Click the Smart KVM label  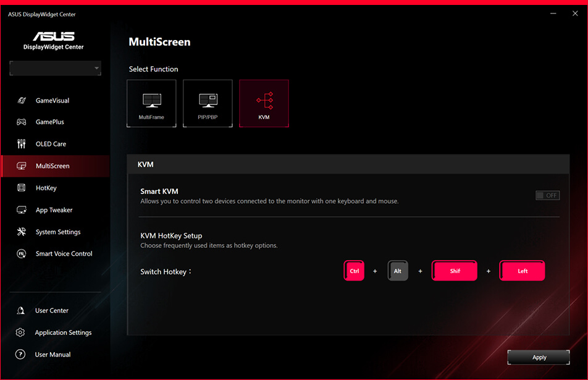[x=159, y=192]
